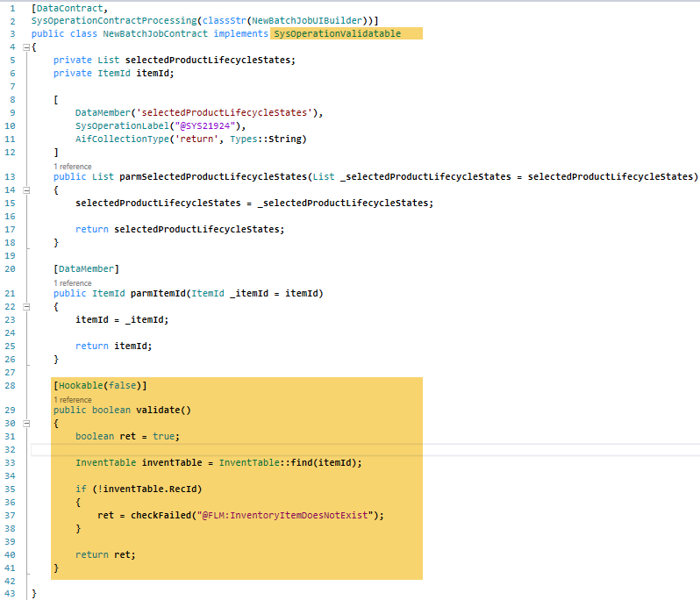Open the '1 reference' link above parmSelectedProductLifecycleStates
700x600 pixels.
73,167
